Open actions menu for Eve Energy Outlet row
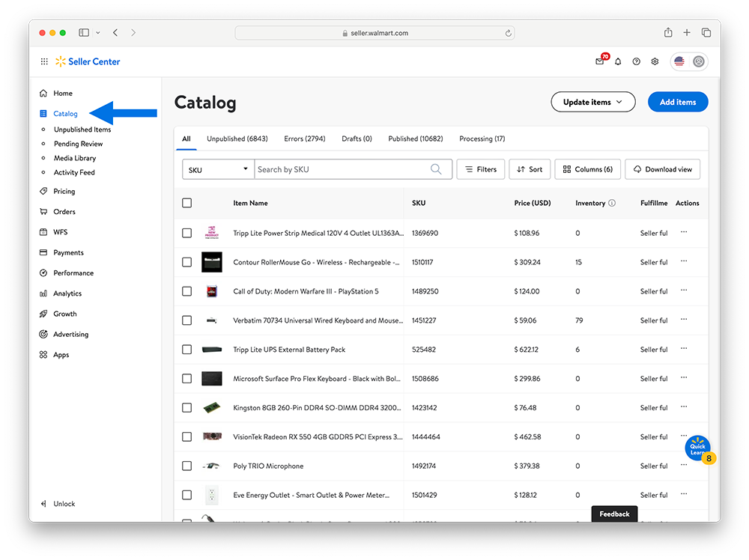The width and height of the screenshot is (749, 560). tap(684, 494)
